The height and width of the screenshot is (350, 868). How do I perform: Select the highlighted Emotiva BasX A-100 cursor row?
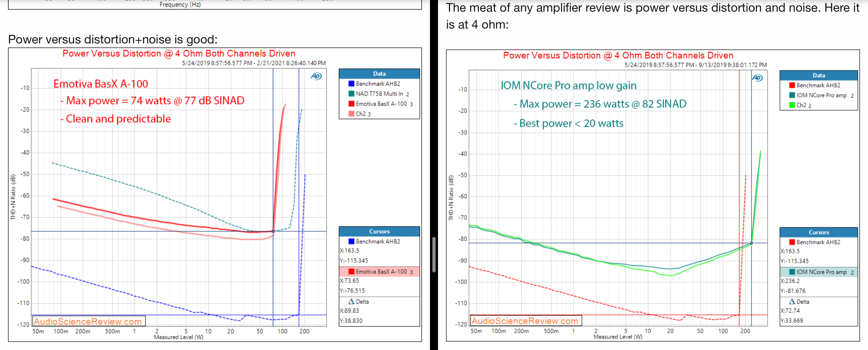(x=379, y=272)
